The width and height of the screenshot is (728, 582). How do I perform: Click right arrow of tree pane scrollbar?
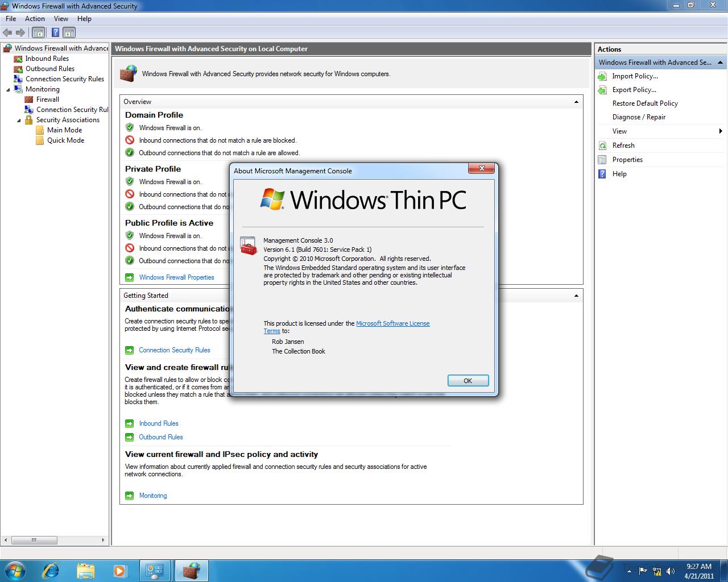point(103,540)
